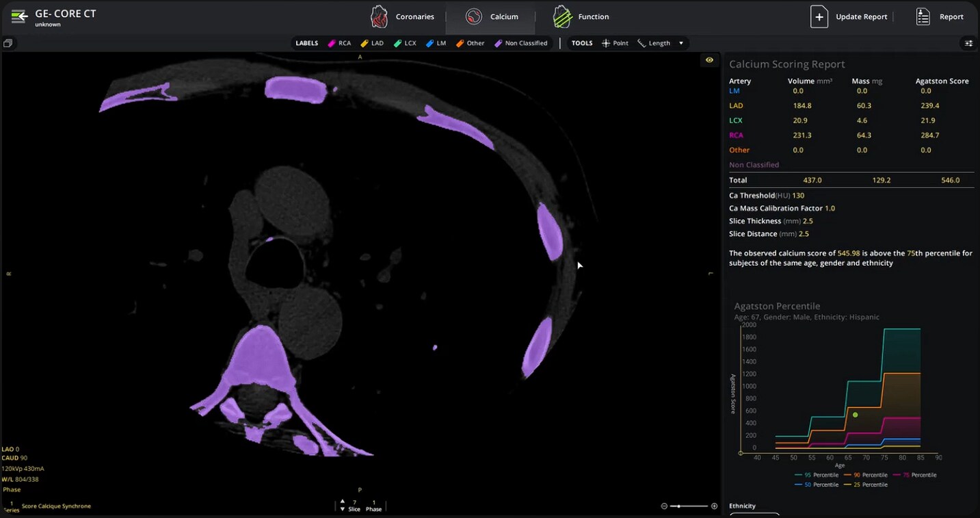
Task: Click the Function striped heart icon
Action: coord(562,16)
